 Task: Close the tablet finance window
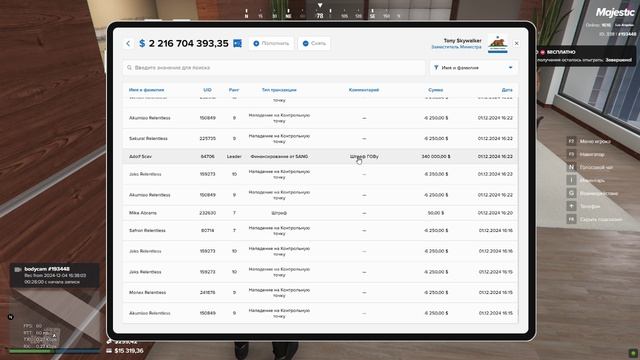516,43
